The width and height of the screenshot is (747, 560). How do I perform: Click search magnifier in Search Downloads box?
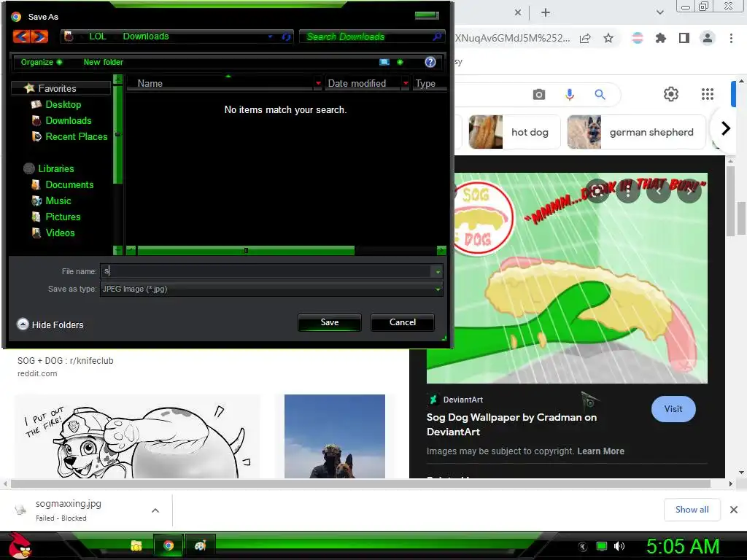point(437,36)
